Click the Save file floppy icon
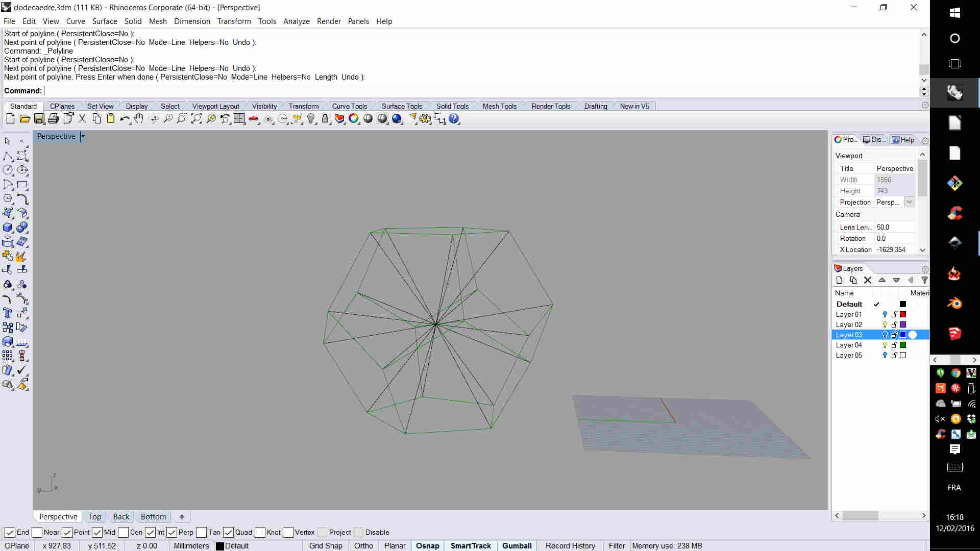The image size is (980, 551). tap(39, 119)
